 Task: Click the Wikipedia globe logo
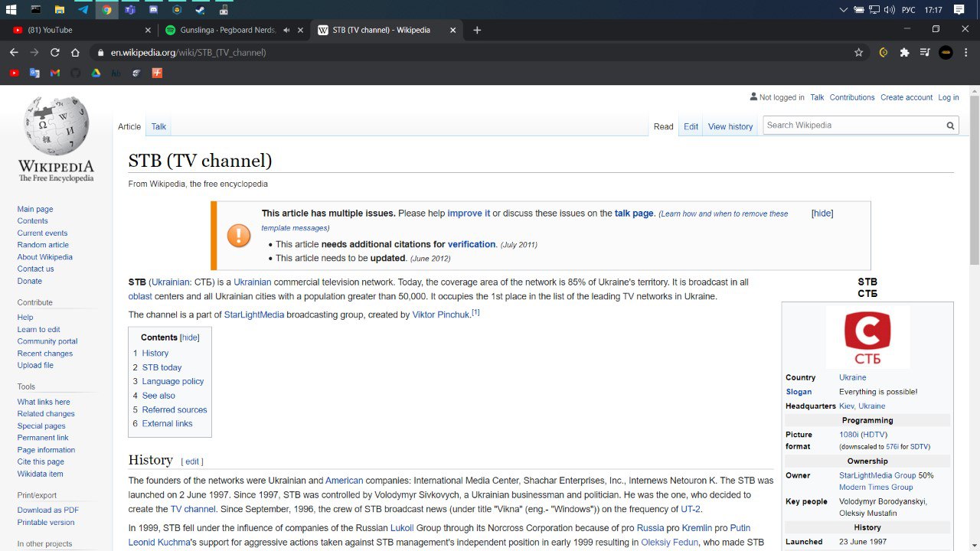click(x=56, y=126)
